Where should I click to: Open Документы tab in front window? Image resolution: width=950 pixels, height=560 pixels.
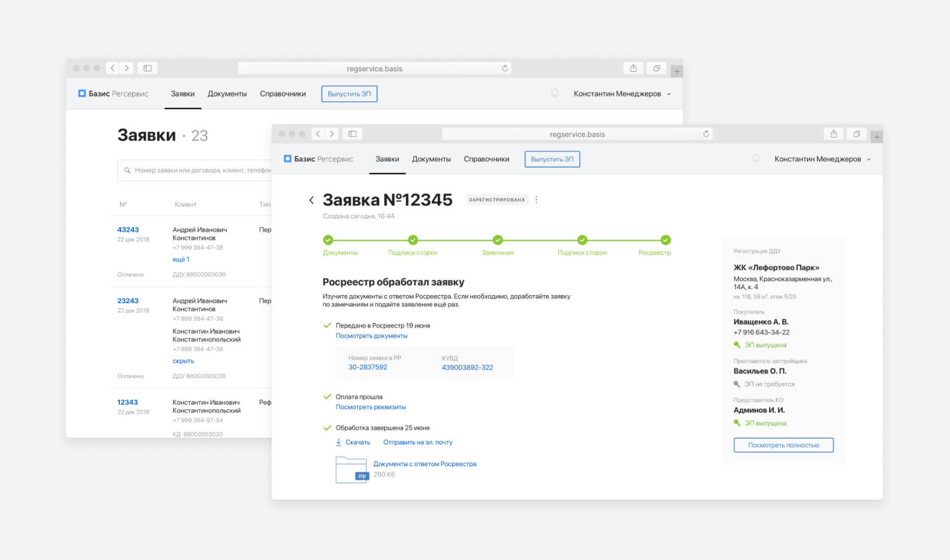(x=431, y=159)
